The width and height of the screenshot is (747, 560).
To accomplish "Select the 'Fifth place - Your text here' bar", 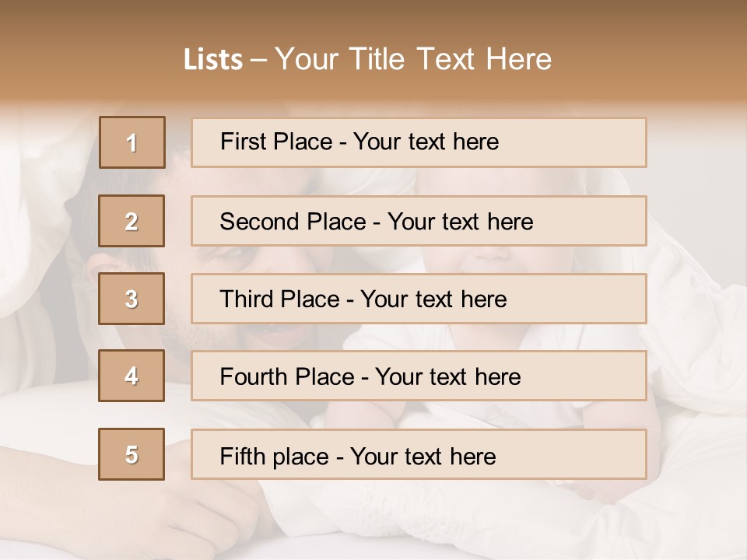I will tap(419, 454).
